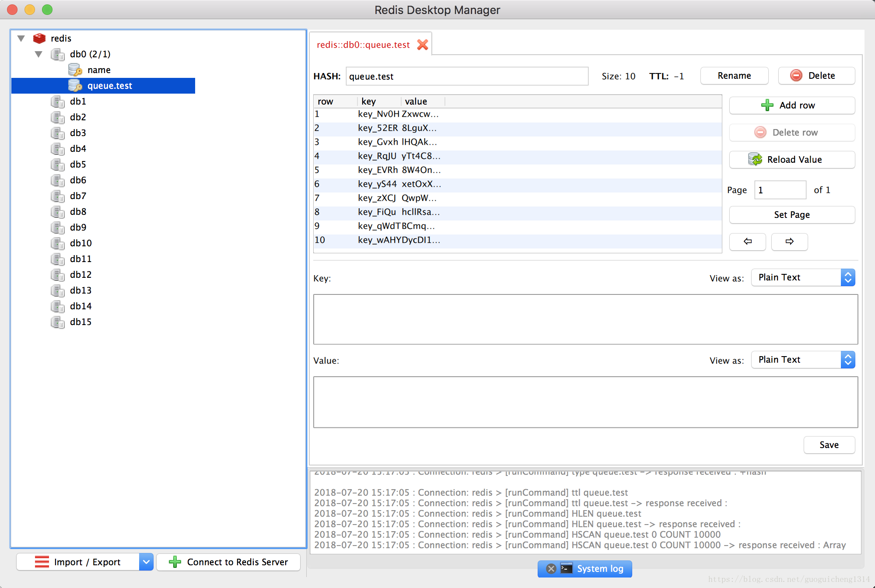The width and height of the screenshot is (875, 588).
Task: Click the db7 database icon
Action: point(58,196)
